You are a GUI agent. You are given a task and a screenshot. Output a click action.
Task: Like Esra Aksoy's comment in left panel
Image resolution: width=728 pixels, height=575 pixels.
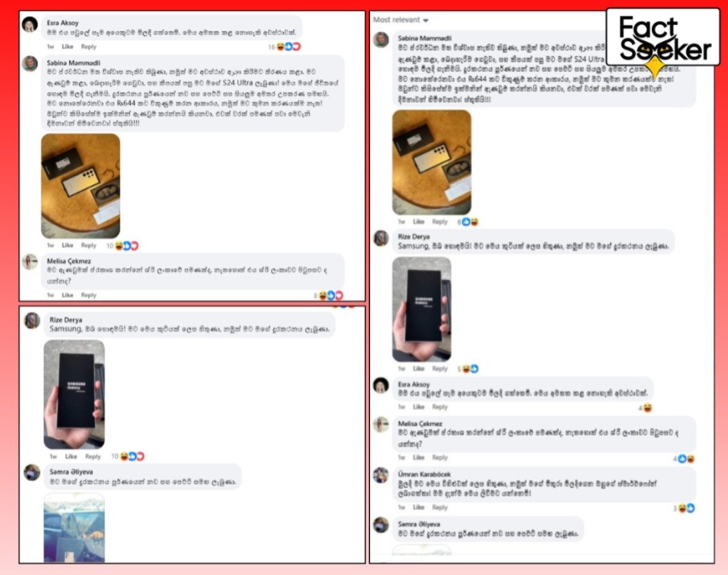pyautogui.click(x=68, y=47)
